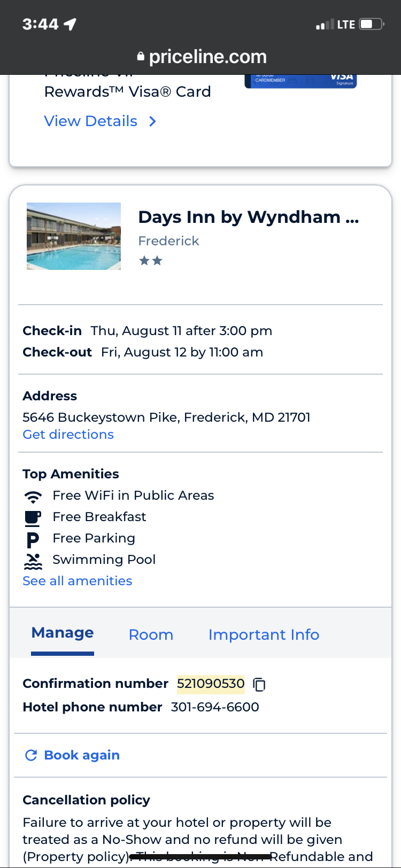Tap the priceline.com address bar
This screenshot has height=868, width=401.
pyautogui.click(x=207, y=57)
